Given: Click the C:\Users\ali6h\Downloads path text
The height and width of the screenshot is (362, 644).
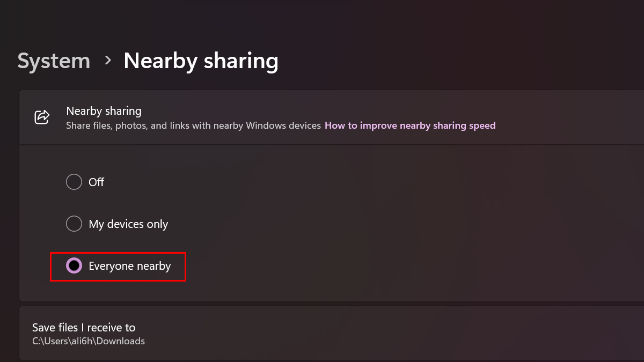Looking at the screenshot, I should [89, 341].
